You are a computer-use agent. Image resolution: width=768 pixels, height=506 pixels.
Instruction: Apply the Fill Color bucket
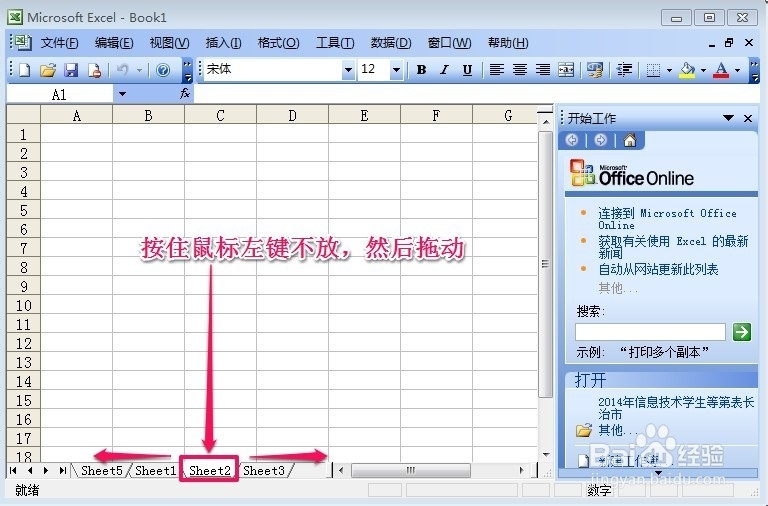point(687,70)
